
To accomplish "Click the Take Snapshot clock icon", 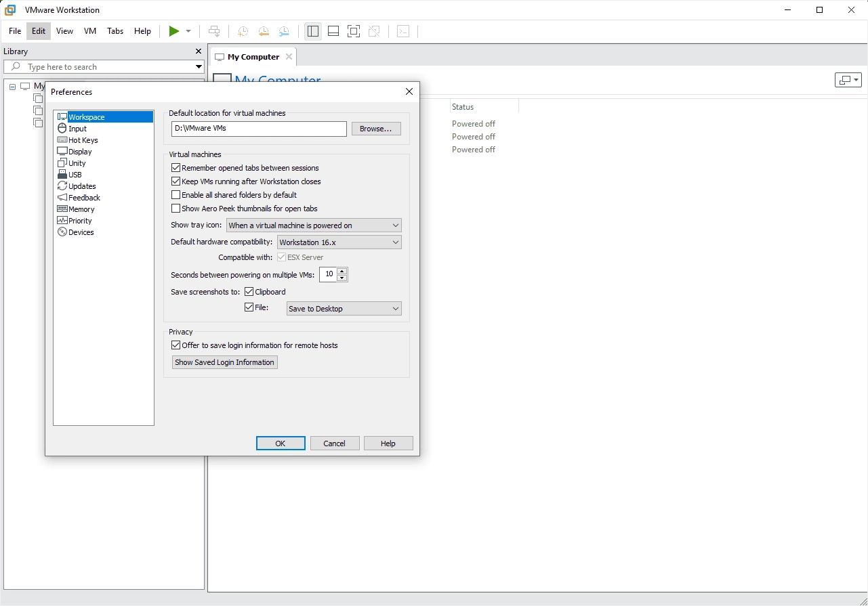I will pos(243,31).
